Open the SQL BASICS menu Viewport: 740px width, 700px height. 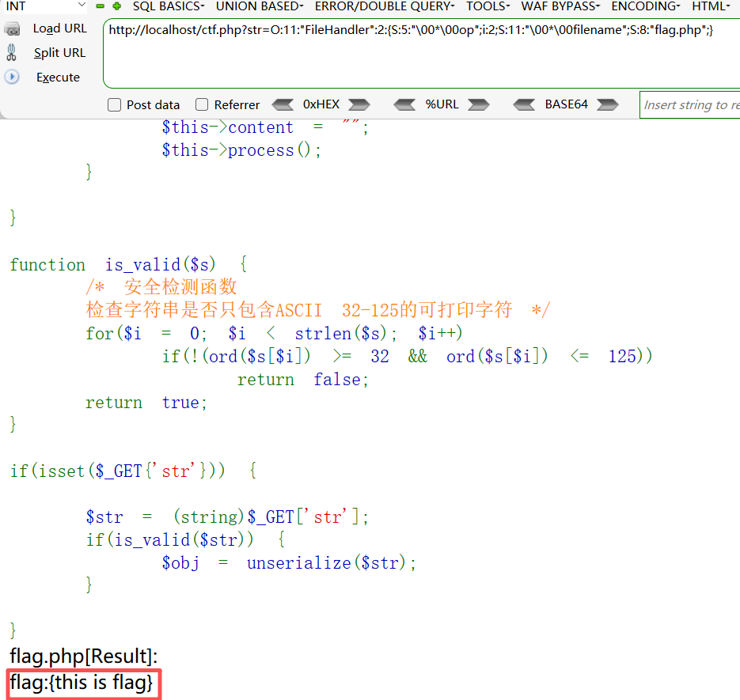169,6
